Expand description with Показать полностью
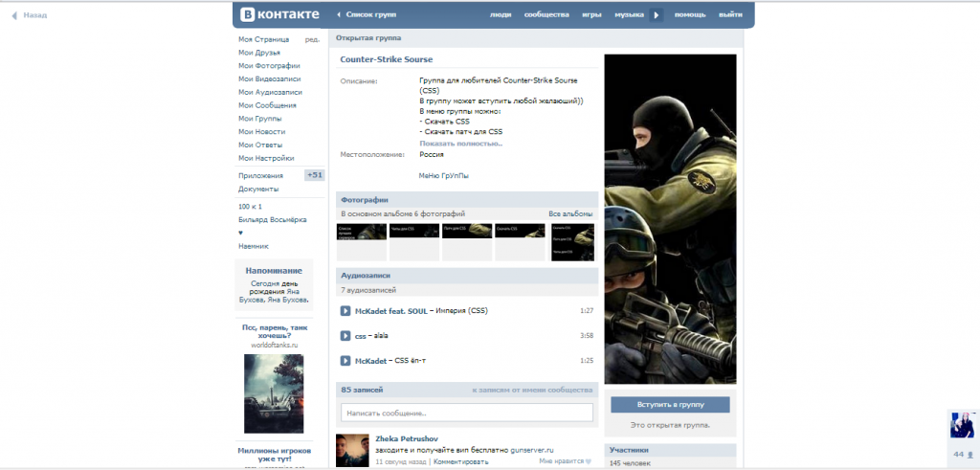 tap(460, 143)
